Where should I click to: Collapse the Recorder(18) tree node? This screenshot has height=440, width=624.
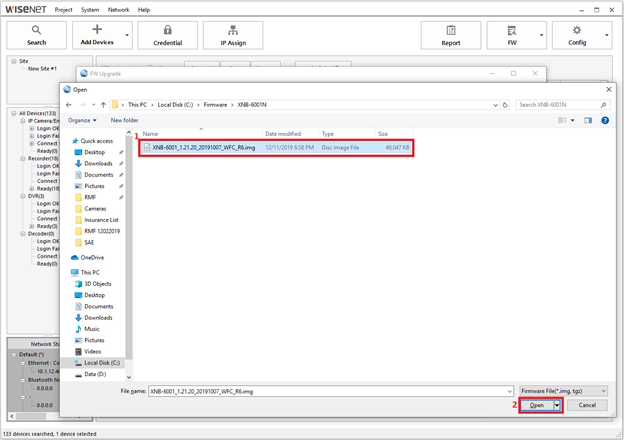(23, 158)
